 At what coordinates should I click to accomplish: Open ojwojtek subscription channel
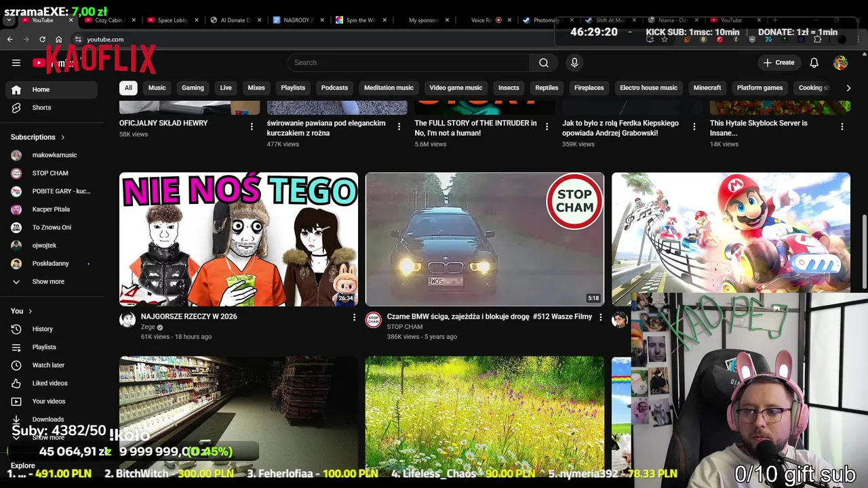[x=52, y=245]
